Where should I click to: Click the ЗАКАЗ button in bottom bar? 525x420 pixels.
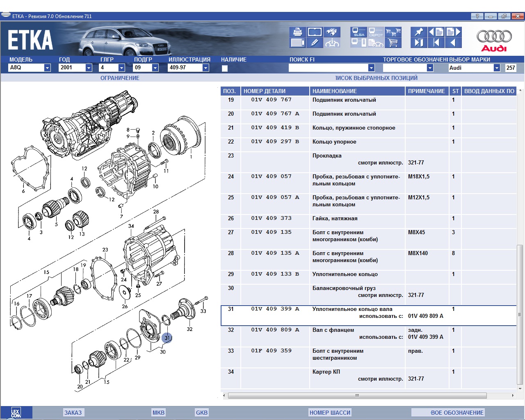pos(73,413)
